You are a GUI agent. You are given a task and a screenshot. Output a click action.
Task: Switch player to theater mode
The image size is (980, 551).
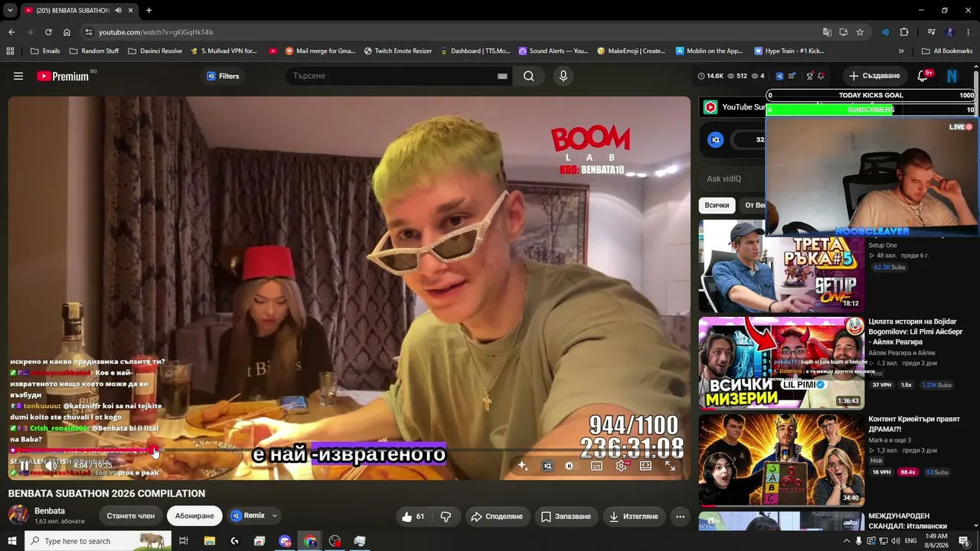(645, 465)
